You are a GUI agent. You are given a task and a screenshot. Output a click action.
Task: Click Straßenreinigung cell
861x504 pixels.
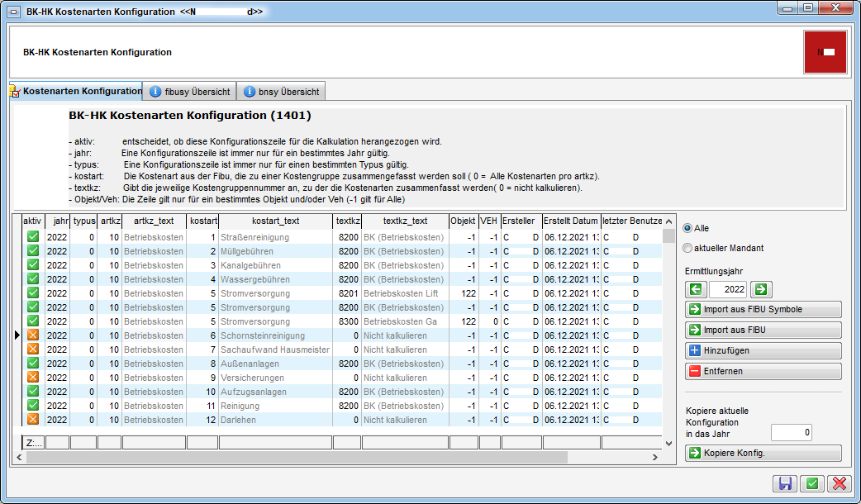(x=275, y=237)
